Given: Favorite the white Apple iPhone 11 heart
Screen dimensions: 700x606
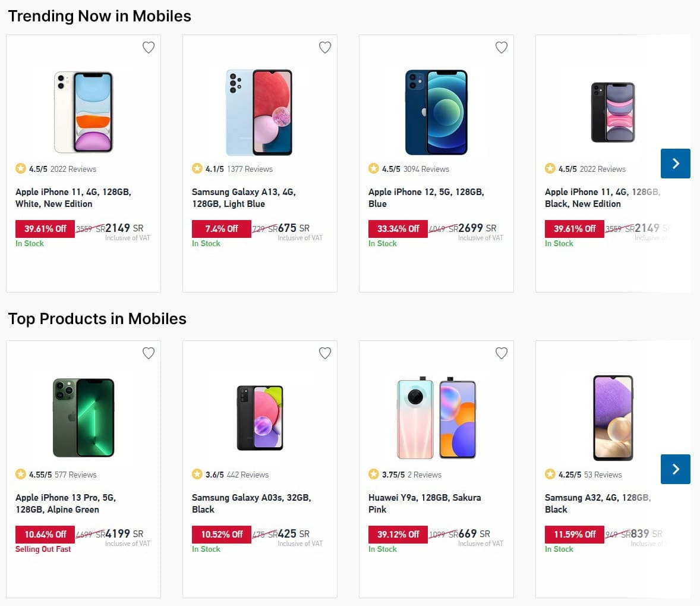Looking at the screenshot, I should (x=149, y=48).
